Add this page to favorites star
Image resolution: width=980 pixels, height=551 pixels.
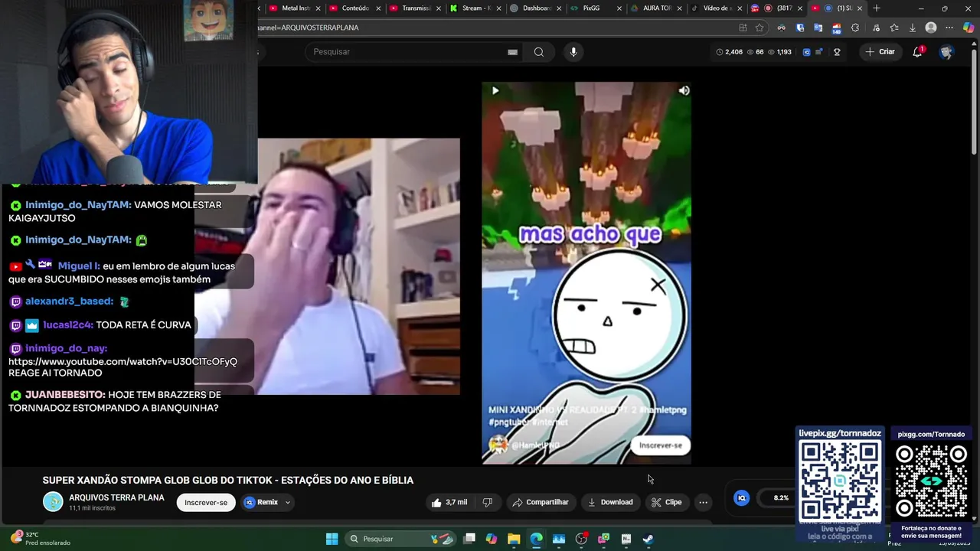click(x=759, y=28)
